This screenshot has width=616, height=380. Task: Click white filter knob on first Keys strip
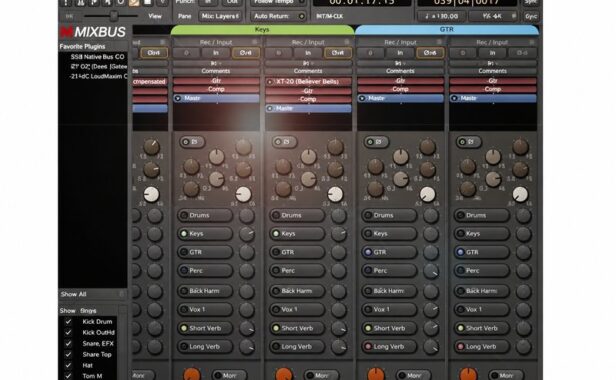tap(243, 195)
